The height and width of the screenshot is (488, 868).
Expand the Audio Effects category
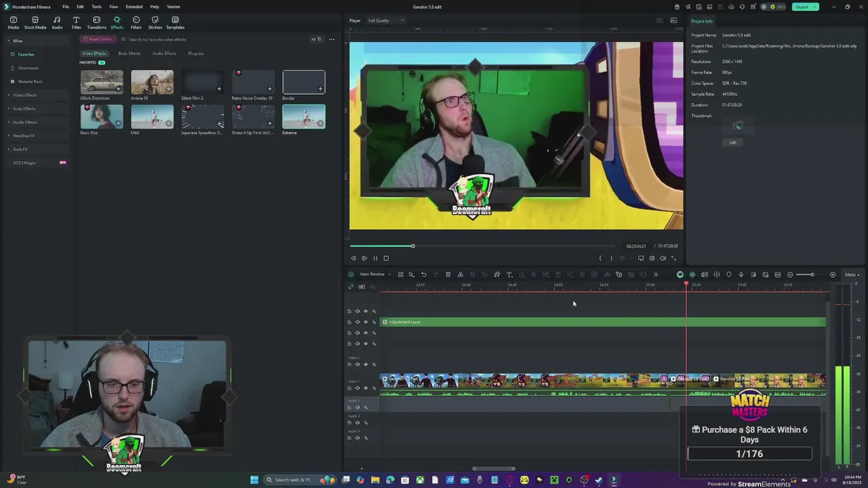point(8,122)
